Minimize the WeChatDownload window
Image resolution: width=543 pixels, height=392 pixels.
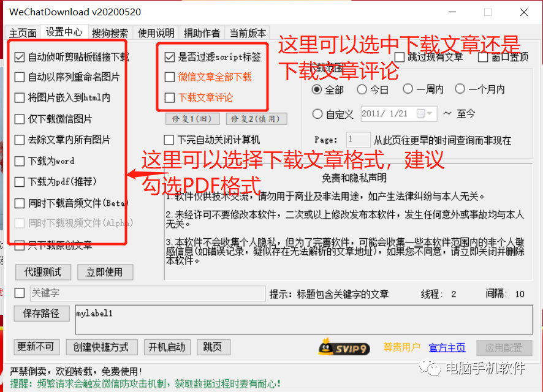(x=452, y=12)
